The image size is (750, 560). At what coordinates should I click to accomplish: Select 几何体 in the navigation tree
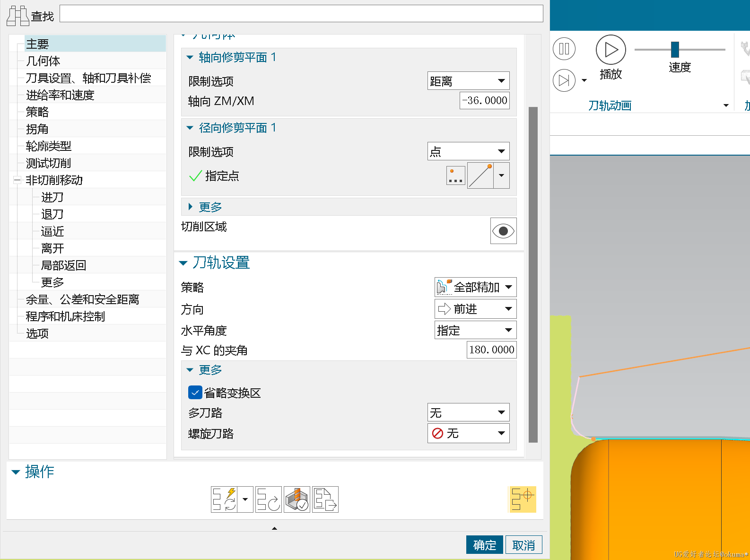tap(43, 61)
